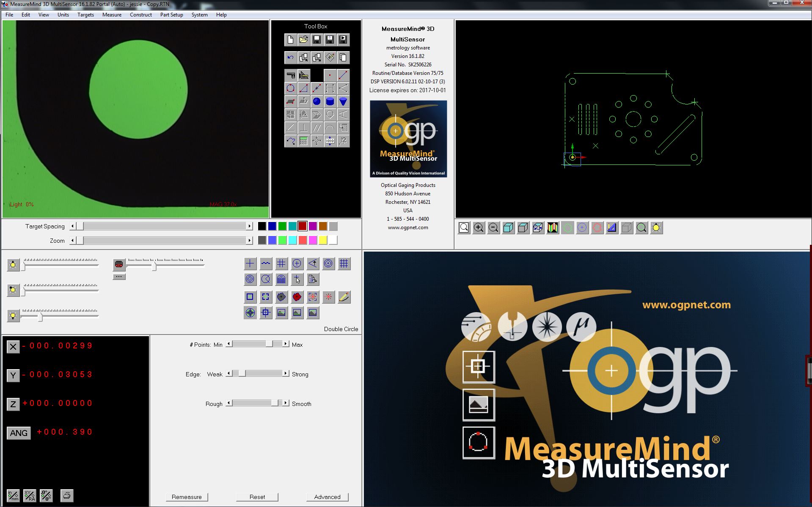Toggle inch/mm units in the readout panel
This screenshot has height=507, width=812.
click(13, 495)
